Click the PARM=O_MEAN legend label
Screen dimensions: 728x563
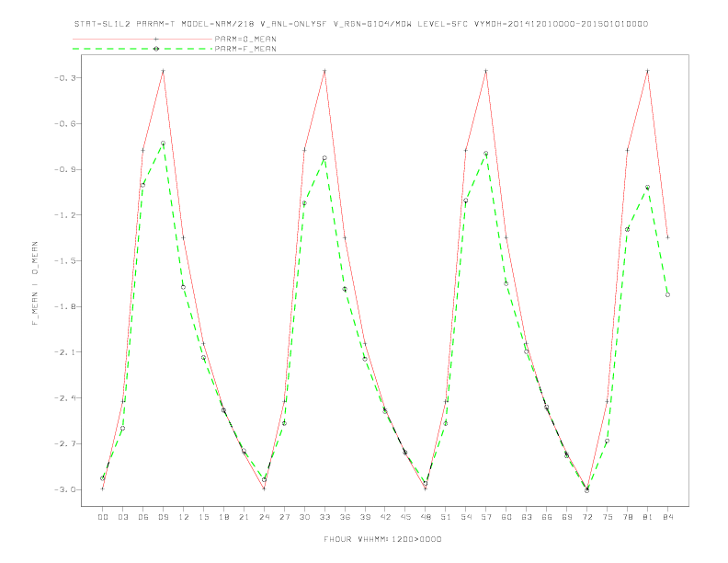(245, 39)
